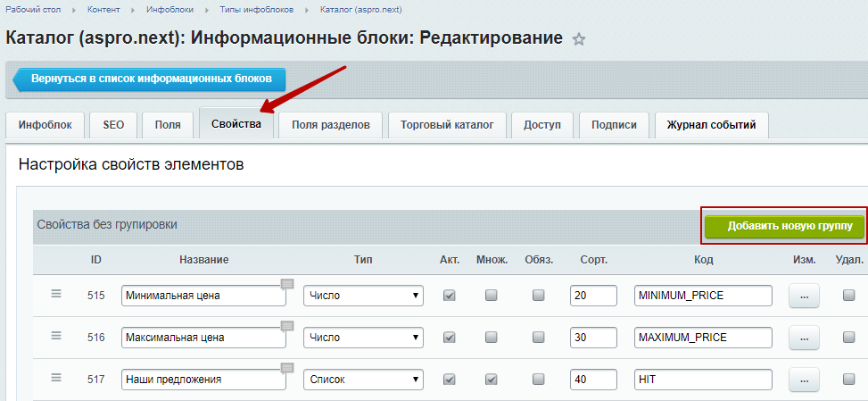Viewport: 868px width, 401px height.
Task: Switch to Поля tab
Action: (x=169, y=125)
